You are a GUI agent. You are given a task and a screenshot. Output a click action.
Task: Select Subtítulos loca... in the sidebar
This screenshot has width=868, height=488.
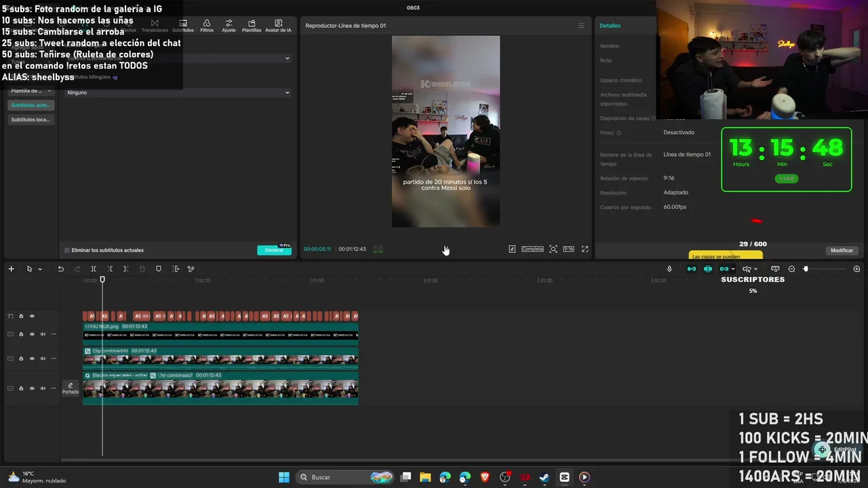point(31,119)
